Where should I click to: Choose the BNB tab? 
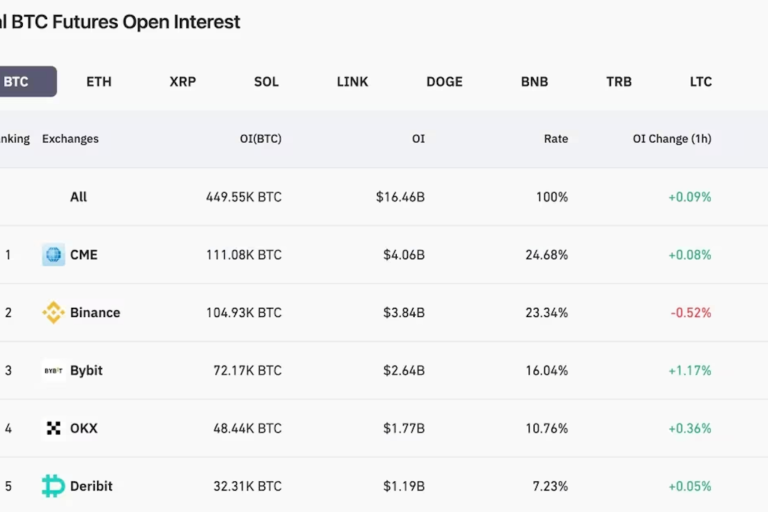coord(534,82)
